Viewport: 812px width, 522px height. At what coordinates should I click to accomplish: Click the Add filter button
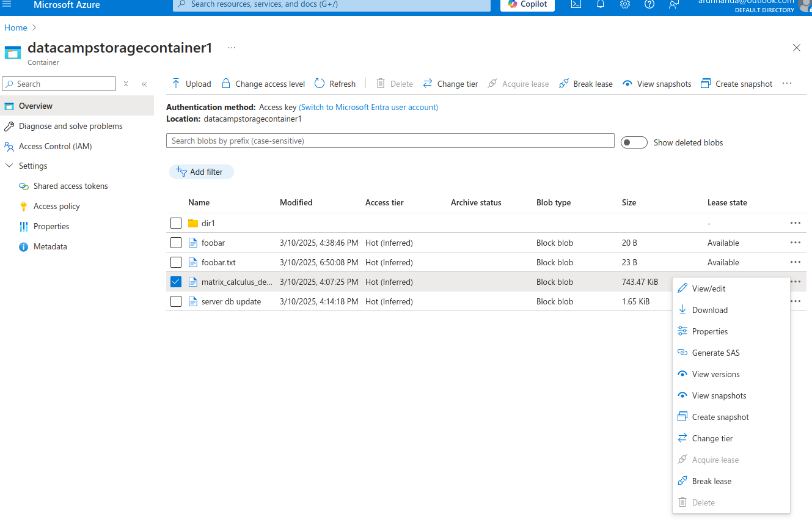pyautogui.click(x=201, y=172)
